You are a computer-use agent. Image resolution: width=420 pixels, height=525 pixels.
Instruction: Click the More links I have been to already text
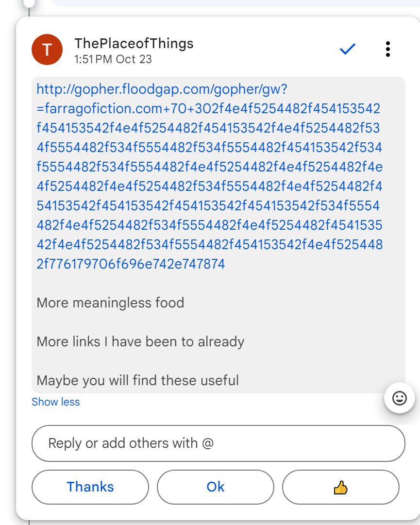point(140,342)
